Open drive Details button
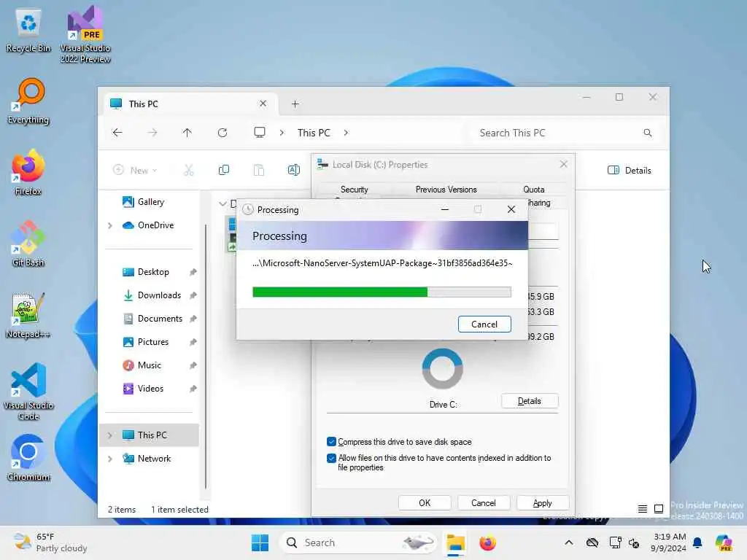This screenshot has width=747, height=560. pos(530,401)
